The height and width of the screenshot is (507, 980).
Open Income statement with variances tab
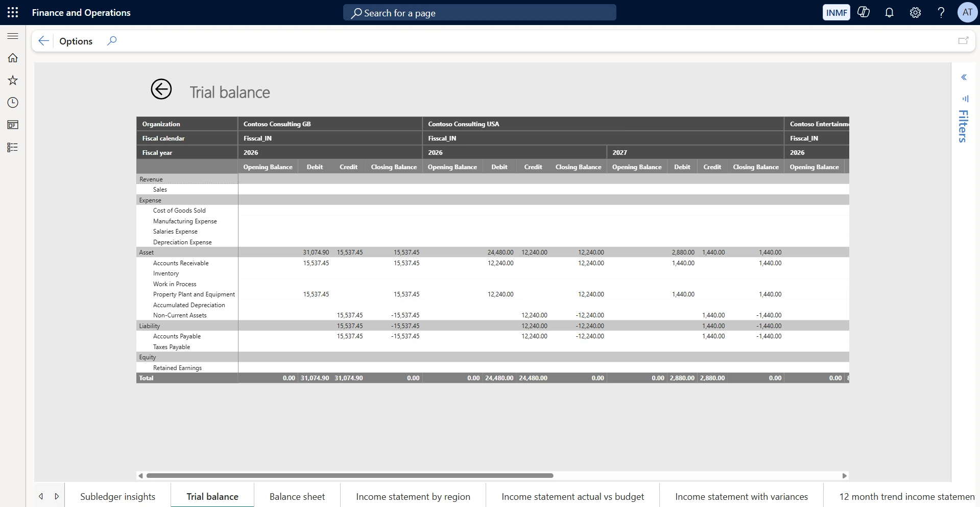click(x=742, y=496)
